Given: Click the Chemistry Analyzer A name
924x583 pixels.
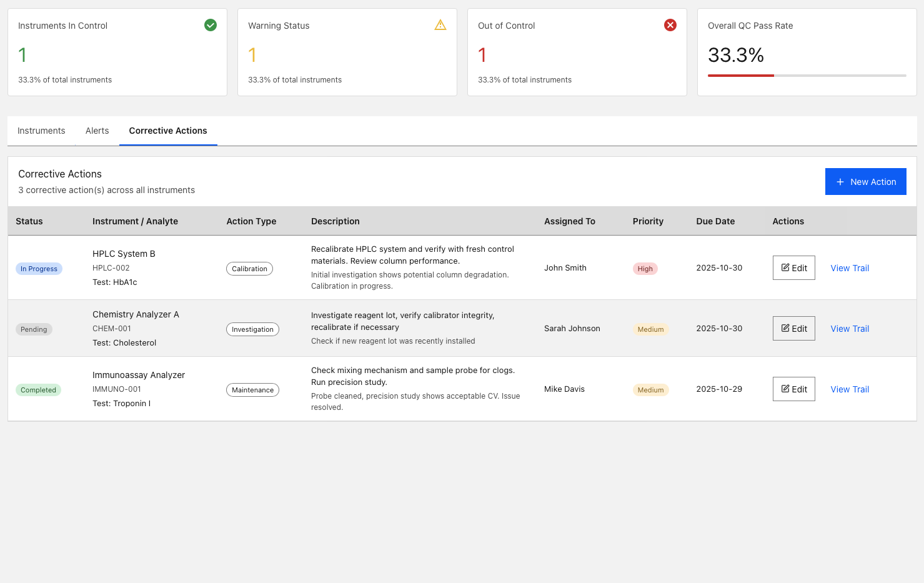Looking at the screenshot, I should click(136, 314).
